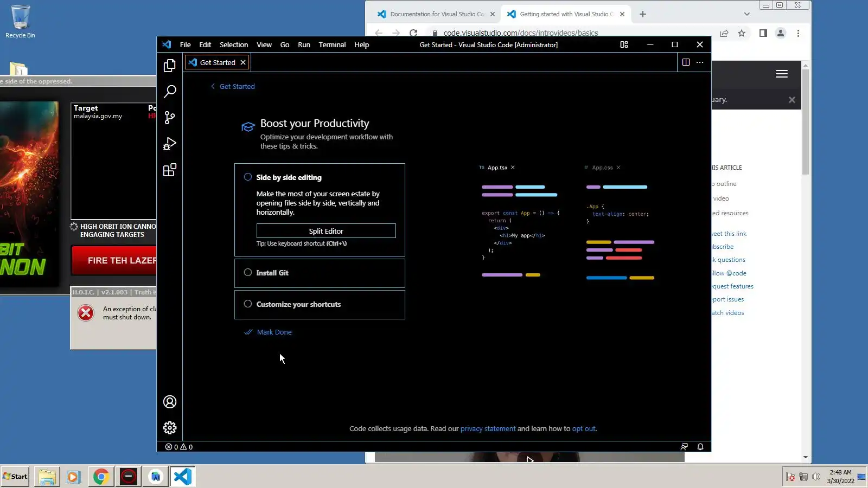Open the Go menu
868x488 pixels.
pos(285,44)
